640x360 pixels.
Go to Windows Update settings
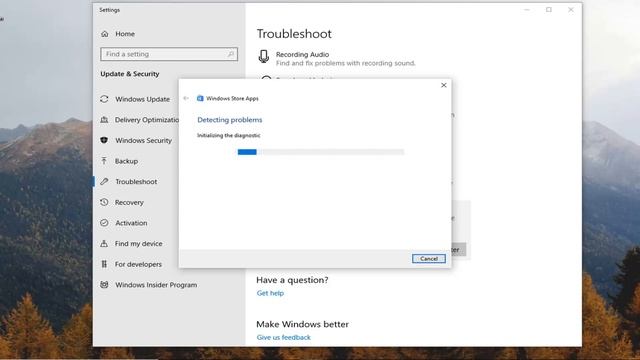[x=142, y=99]
